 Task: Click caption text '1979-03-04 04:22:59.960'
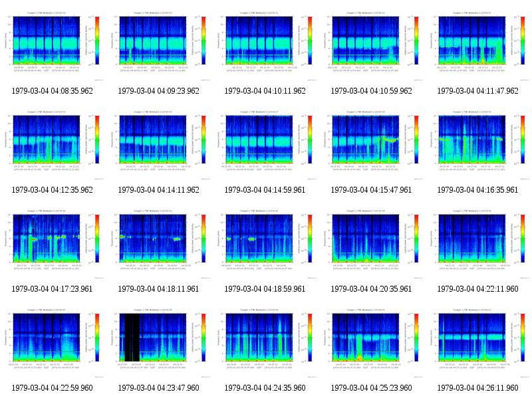pyautogui.click(x=53, y=388)
